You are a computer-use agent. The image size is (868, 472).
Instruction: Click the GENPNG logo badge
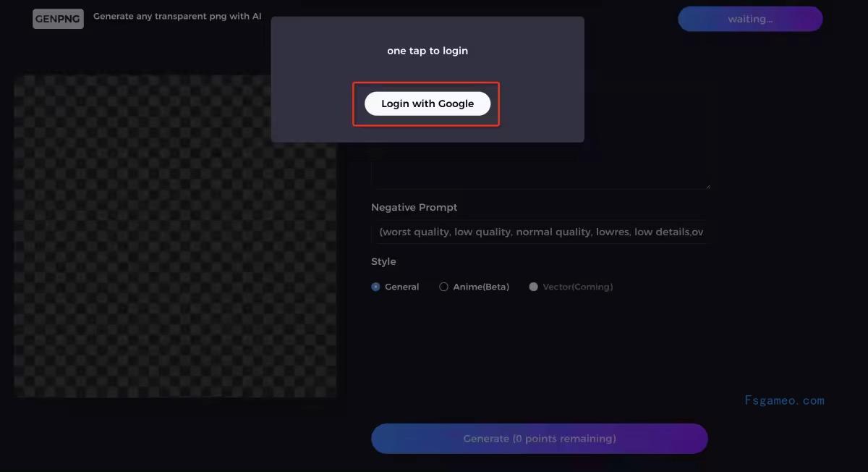tap(58, 18)
